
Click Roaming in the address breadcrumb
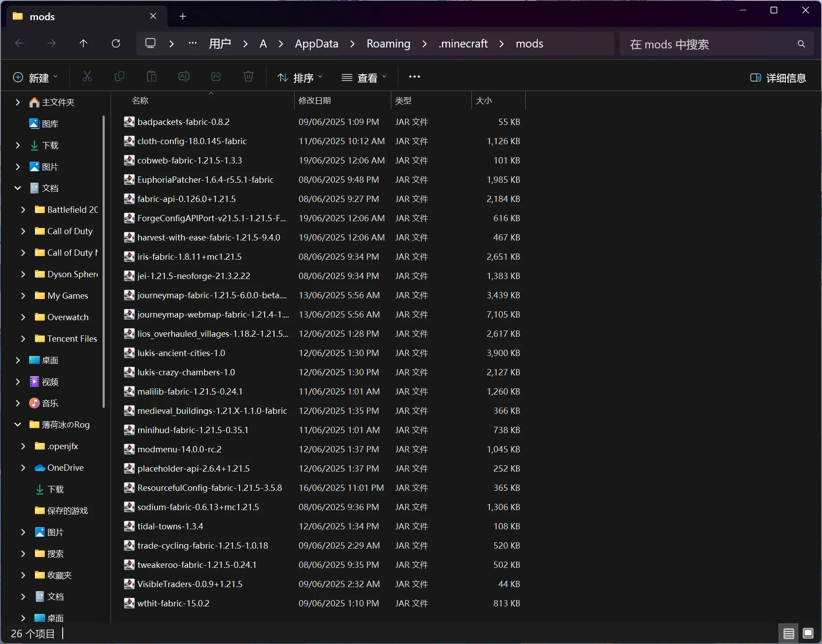click(388, 43)
